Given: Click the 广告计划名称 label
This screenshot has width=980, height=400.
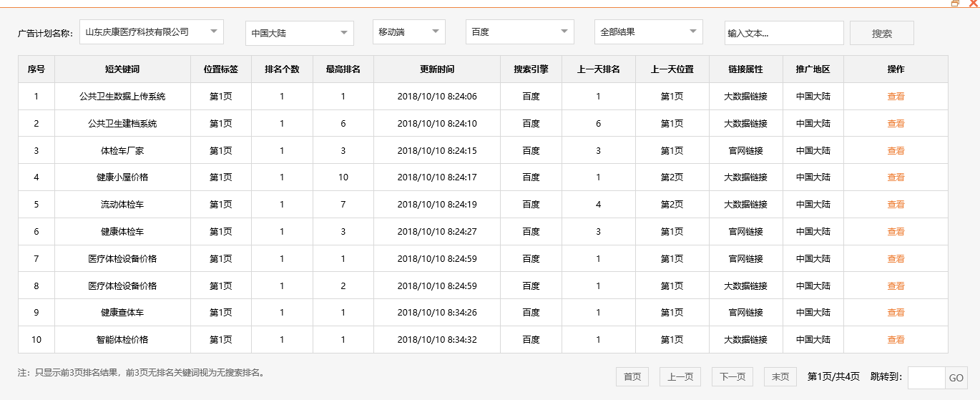Looking at the screenshot, I should click(x=46, y=34).
